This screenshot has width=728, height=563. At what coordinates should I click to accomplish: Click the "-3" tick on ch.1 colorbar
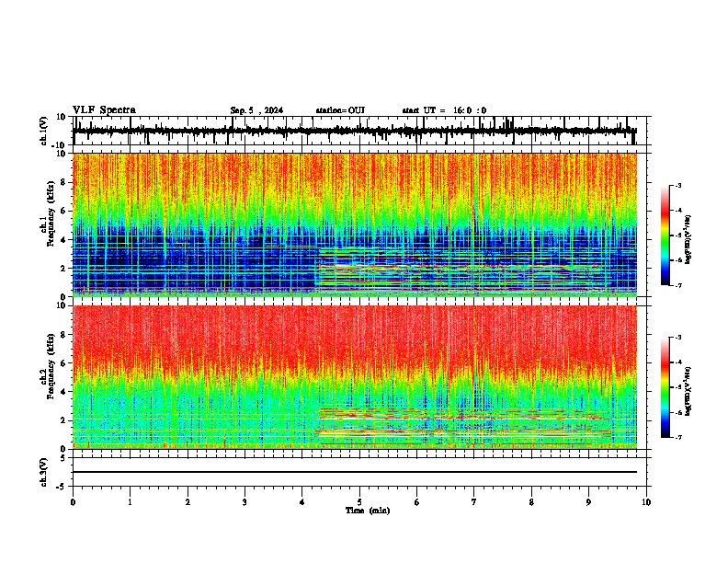[x=677, y=186]
